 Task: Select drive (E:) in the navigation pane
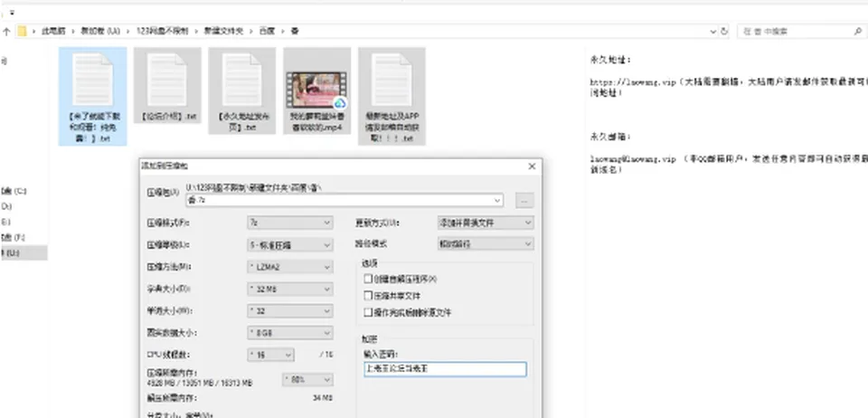point(5,222)
